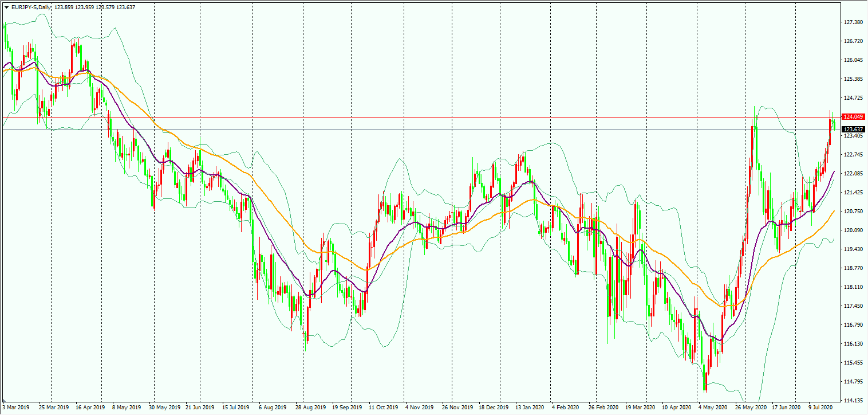Open the chart menu triangle beside EURJPY-S
Image resolution: width=868 pixels, height=415 pixels.
coord(6,7)
